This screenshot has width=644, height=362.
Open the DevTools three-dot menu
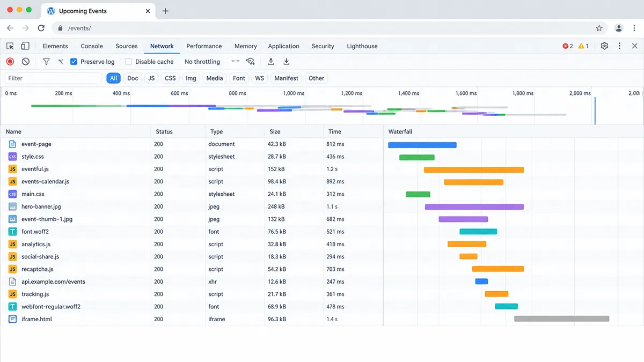pyautogui.click(x=619, y=46)
